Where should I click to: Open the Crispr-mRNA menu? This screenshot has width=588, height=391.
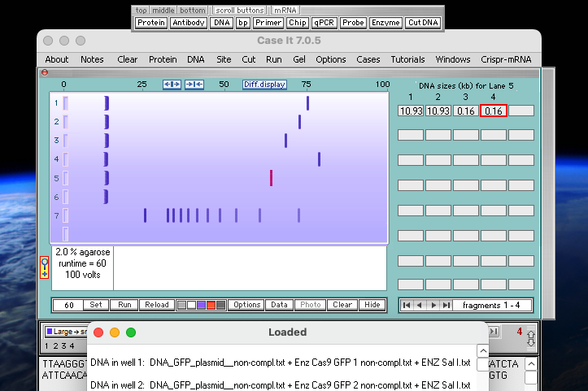(x=507, y=59)
